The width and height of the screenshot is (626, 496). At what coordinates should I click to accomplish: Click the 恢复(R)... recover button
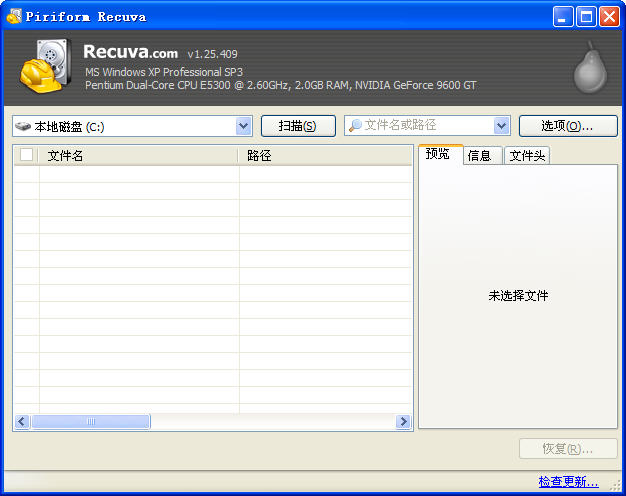click(x=566, y=449)
